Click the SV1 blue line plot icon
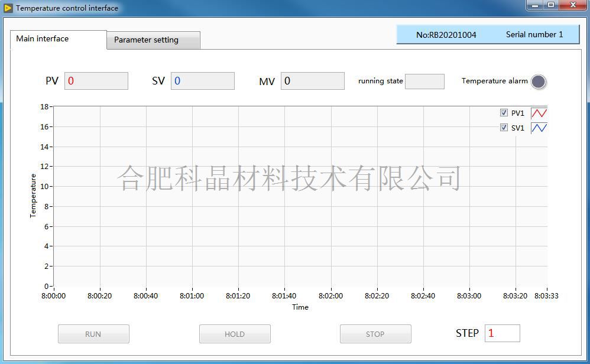The height and width of the screenshot is (364, 590). coord(539,128)
